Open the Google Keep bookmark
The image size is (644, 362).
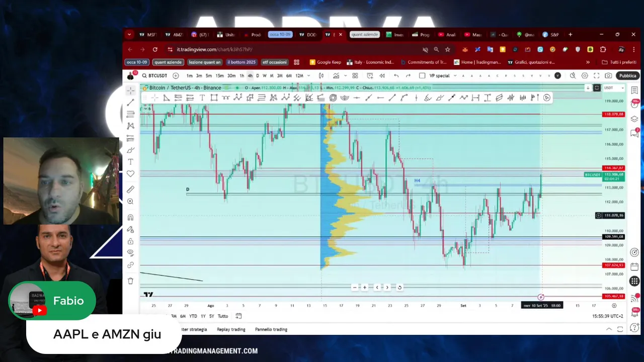(325, 62)
